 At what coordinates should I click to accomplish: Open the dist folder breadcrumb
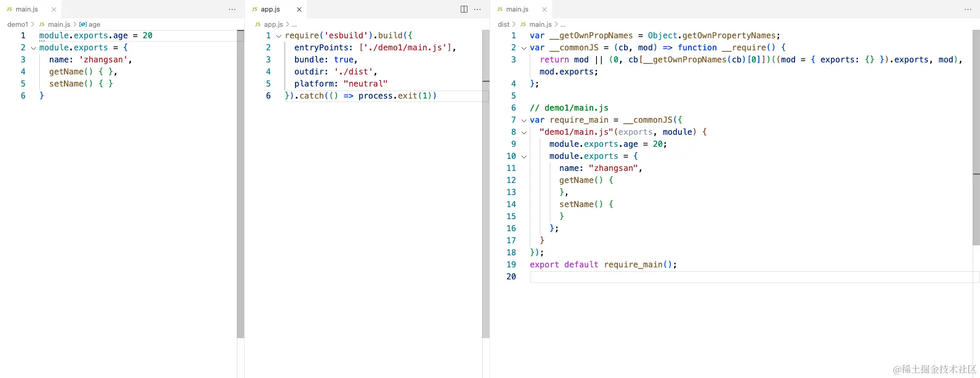[504, 25]
